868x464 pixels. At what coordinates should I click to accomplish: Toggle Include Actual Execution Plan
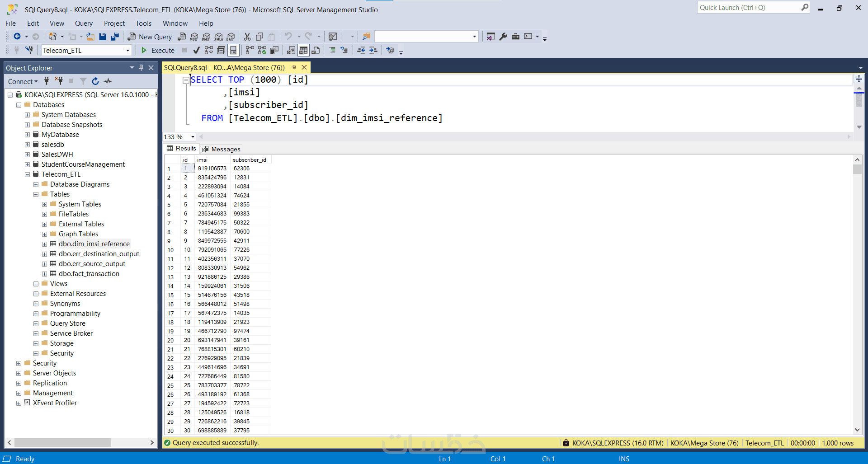[x=250, y=50]
